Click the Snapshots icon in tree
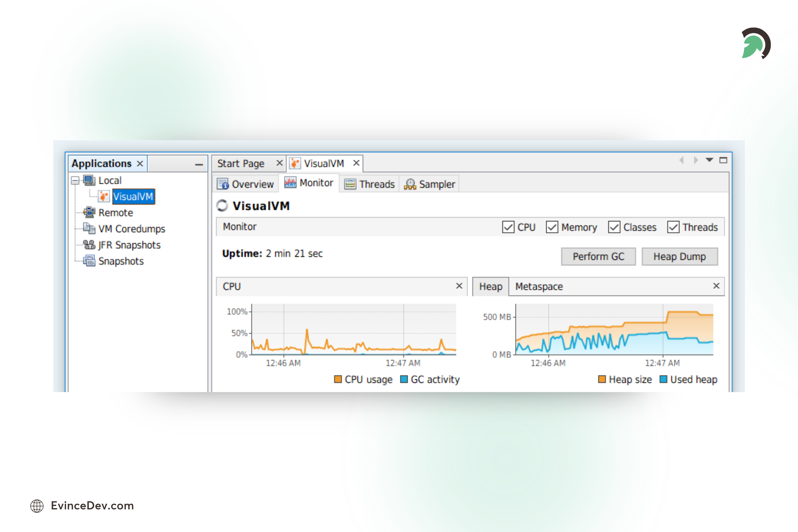Viewport: 798px width, 532px height. click(89, 261)
